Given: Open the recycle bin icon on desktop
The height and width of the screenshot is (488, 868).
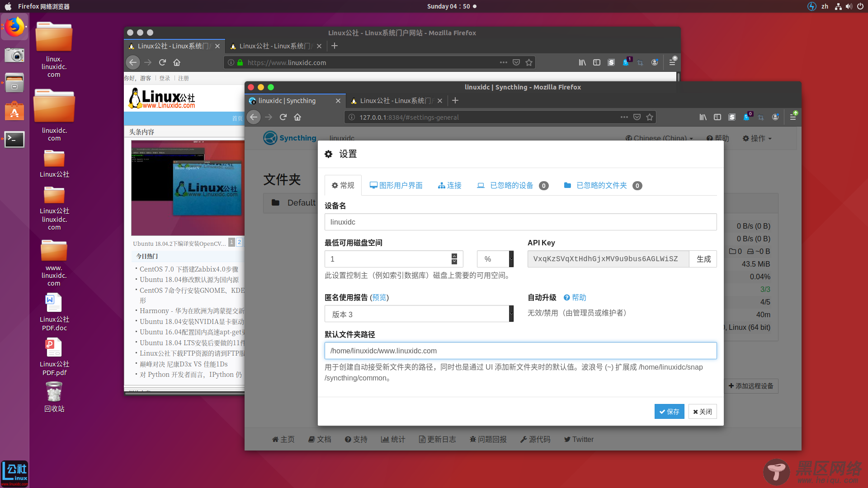Looking at the screenshot, I should tap(54, 398).
